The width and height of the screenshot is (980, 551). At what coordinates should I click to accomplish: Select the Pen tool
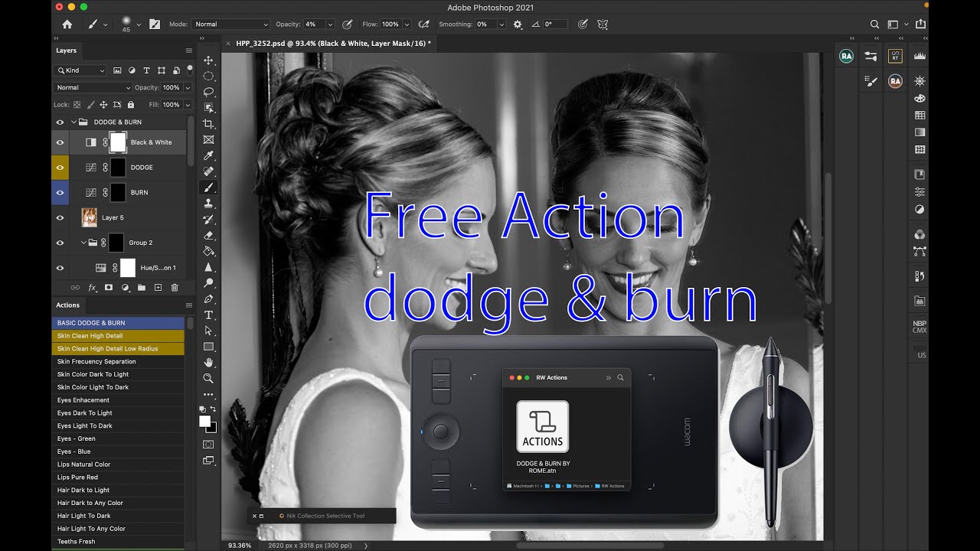(x=208, y=298)
